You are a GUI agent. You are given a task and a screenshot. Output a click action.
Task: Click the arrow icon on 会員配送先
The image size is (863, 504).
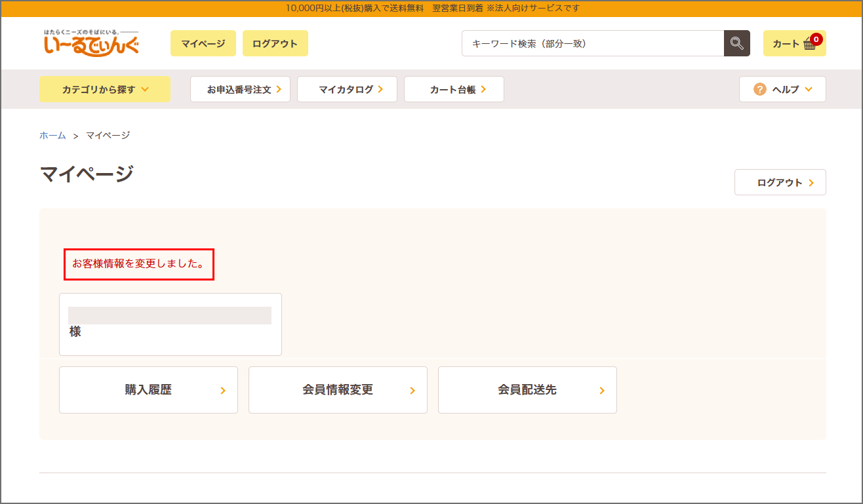pos(602,391)
